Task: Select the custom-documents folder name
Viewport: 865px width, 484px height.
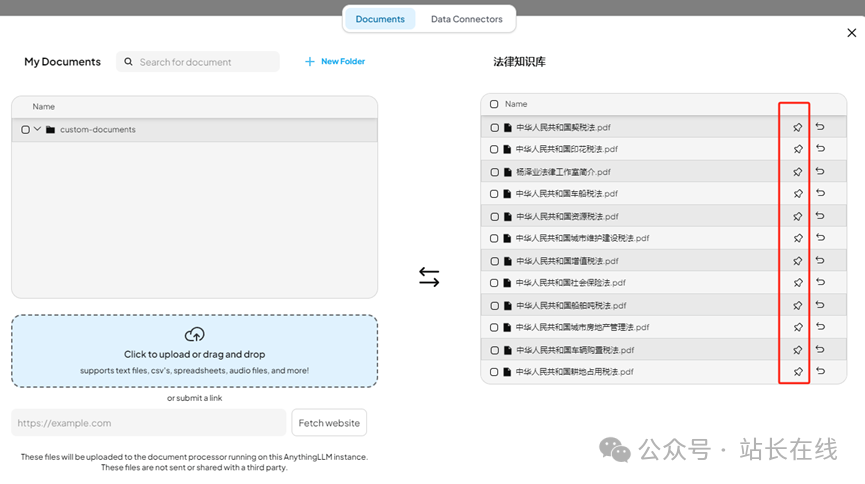Action: point(98,130)
